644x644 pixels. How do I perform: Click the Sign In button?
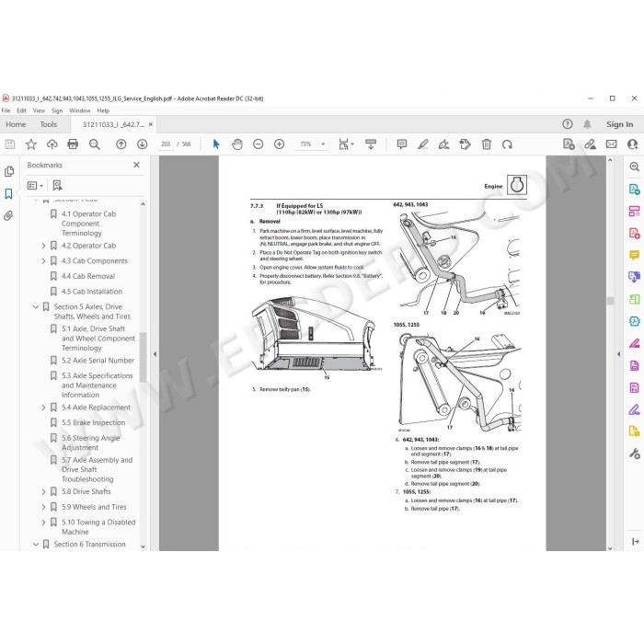tap(619, 124)
